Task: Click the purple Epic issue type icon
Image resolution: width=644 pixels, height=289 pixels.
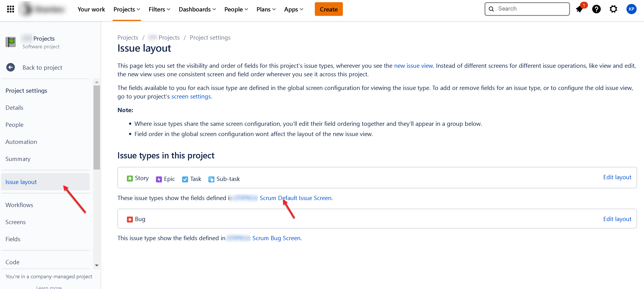Action: (x=159, y=179)
